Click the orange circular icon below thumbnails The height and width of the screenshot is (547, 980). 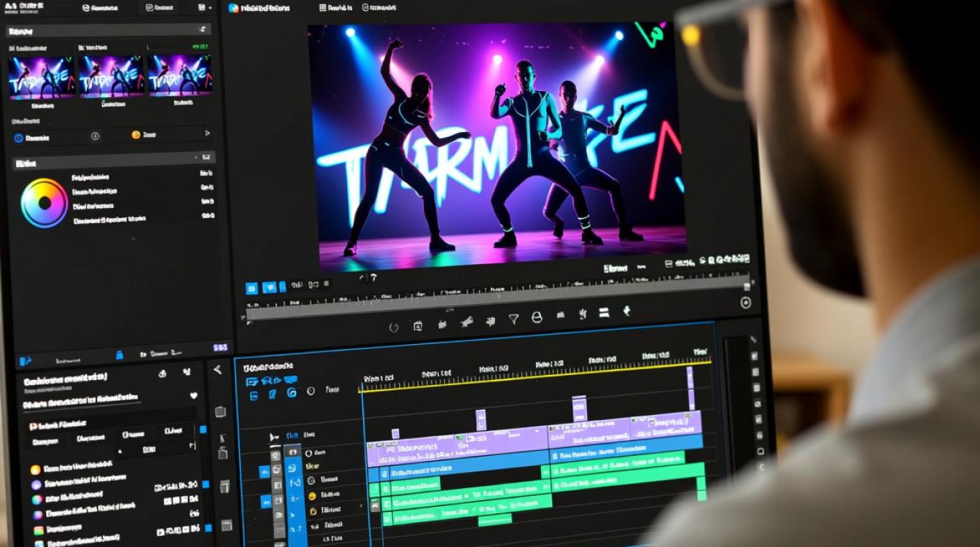pyautogui.click(x=136, y=135)
